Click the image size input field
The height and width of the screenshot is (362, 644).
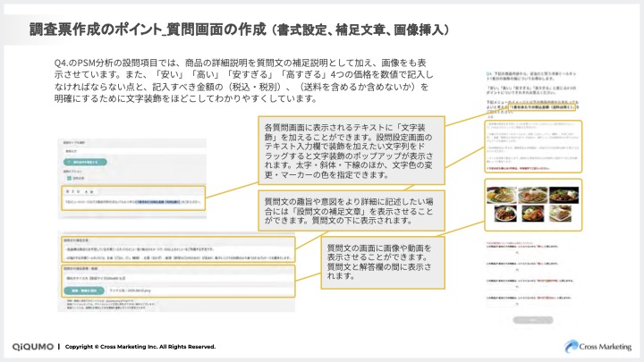(x=178, y=278)
